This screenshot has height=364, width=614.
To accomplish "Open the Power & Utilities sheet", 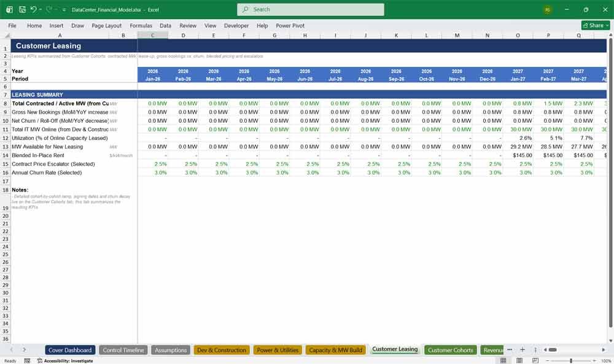I will pos(278,350).
